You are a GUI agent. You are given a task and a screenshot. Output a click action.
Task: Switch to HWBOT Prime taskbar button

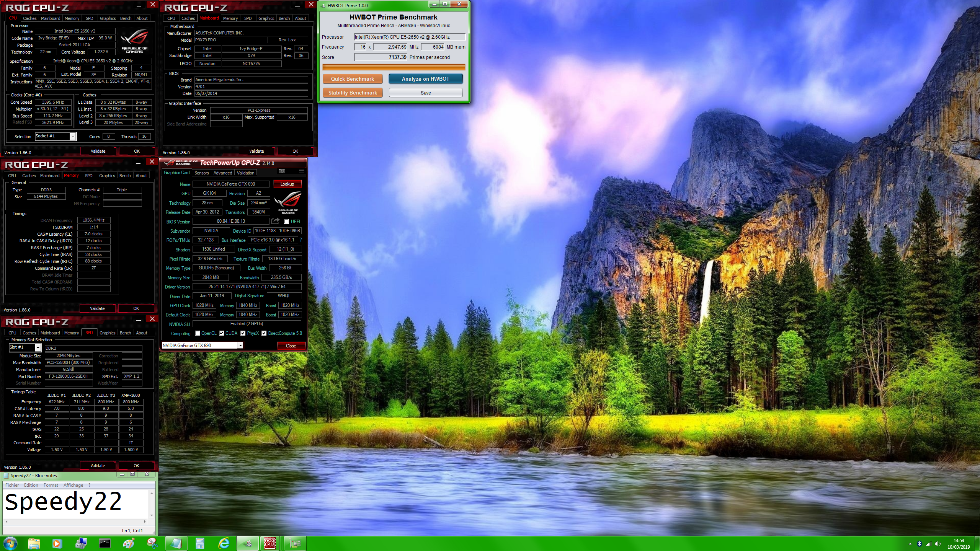pos(248,543)
